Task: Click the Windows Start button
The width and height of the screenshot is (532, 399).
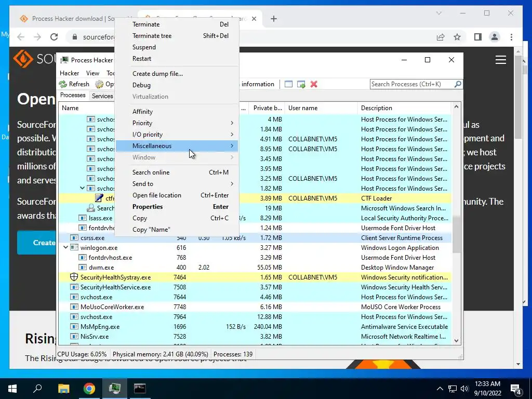Action: [12, 389]
